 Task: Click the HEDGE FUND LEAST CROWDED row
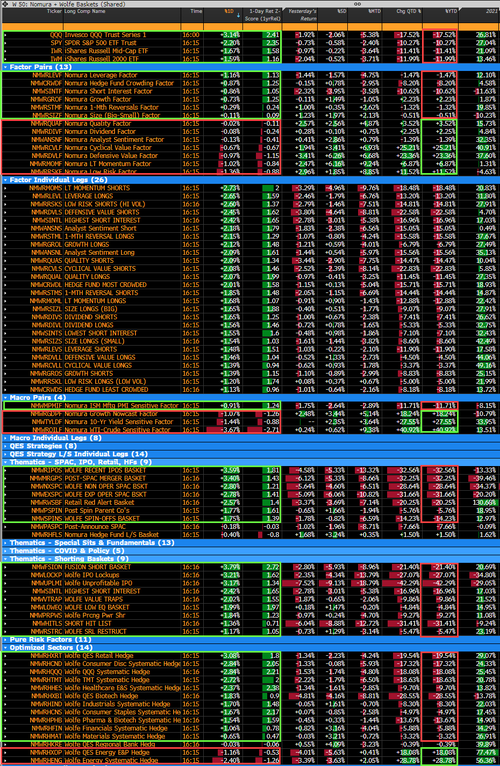pos(250,389)
